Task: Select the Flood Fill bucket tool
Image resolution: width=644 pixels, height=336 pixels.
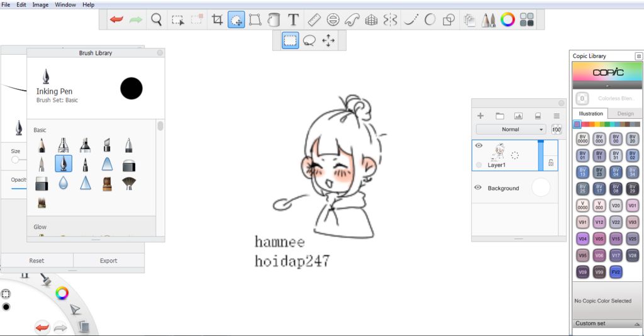Action: 274,20
